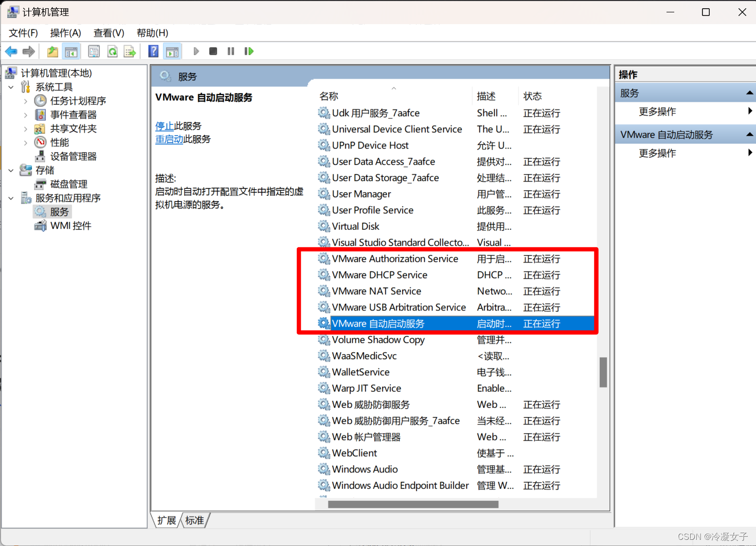Switch to the 标准 tab
This screenshot has height=546, width=756.
coord(194,520)
